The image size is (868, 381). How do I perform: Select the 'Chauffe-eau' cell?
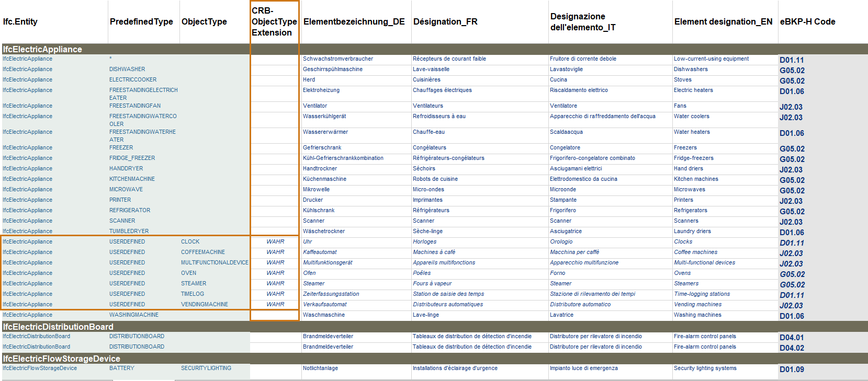tap(429, 132)
